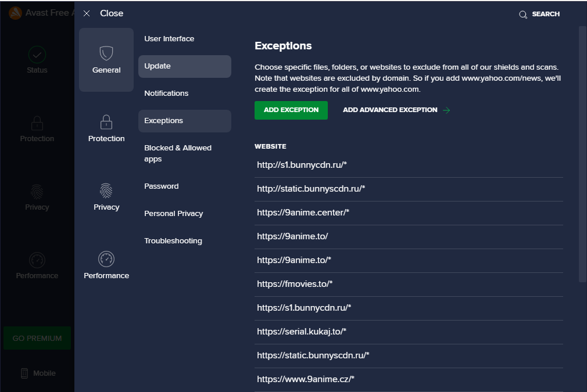Select the https://static.bunnyscdn.ru/* exception row
587x392 pixels.
(409, 356)
